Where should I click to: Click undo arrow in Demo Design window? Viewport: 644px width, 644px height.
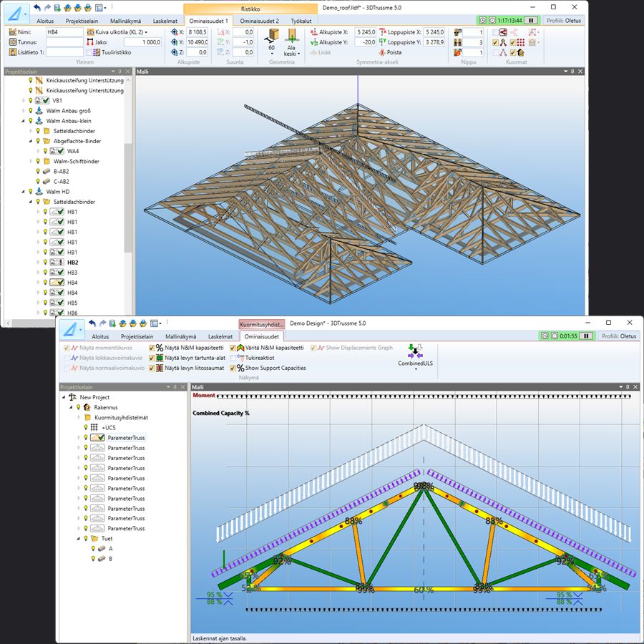coord(92,323)
